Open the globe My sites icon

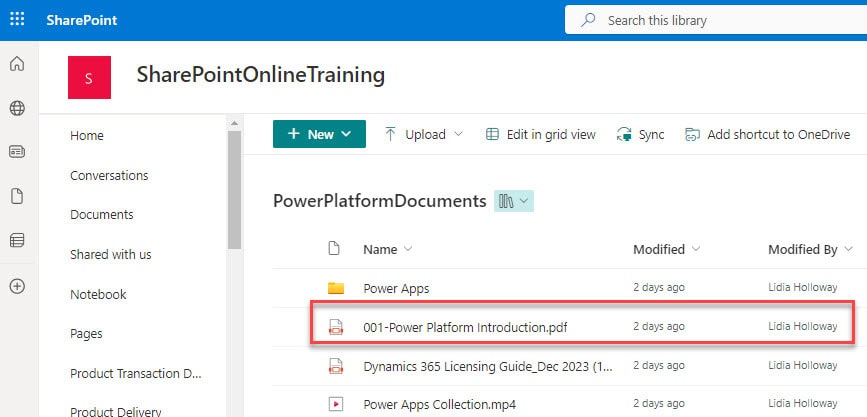[x=17, y=108]
